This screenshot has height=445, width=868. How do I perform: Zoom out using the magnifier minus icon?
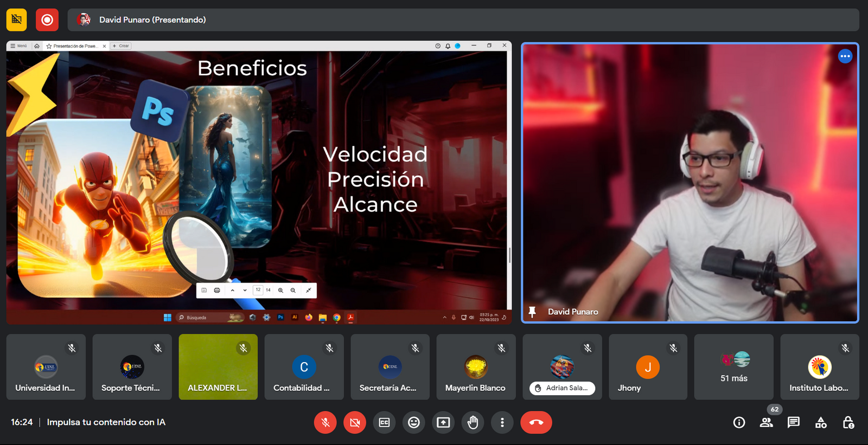pyautogui.click(x=293, y=291)
